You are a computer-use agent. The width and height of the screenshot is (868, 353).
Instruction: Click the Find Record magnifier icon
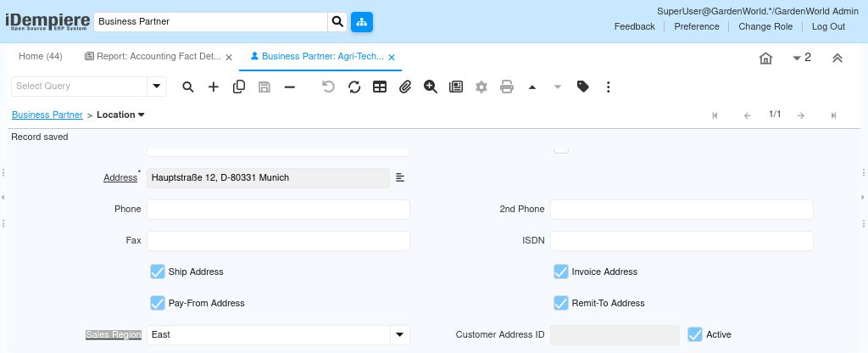(x=188, y=87)
